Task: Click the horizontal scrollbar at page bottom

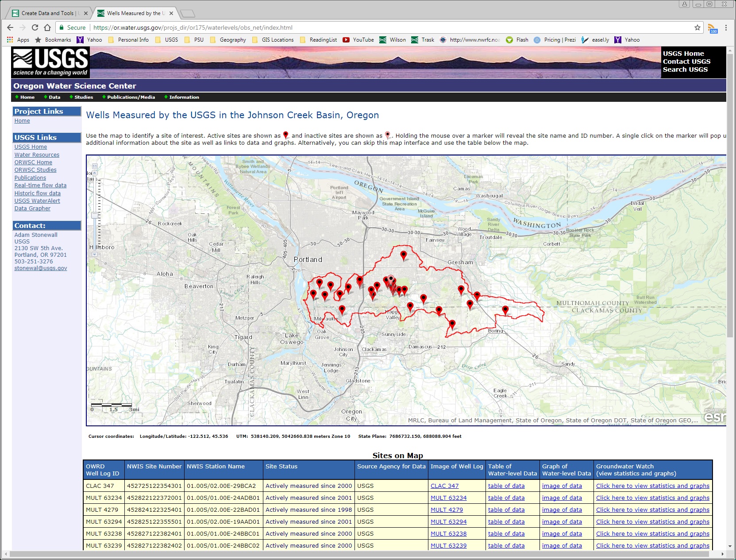Action: click(x=358, y=554)
